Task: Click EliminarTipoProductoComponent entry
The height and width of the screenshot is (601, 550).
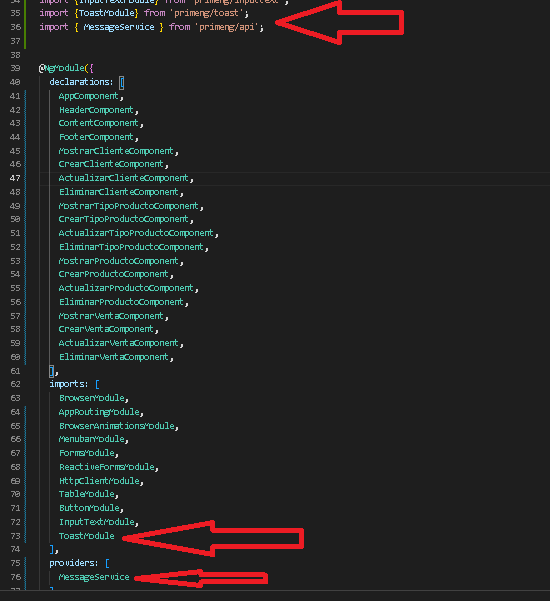Action: 131,247
